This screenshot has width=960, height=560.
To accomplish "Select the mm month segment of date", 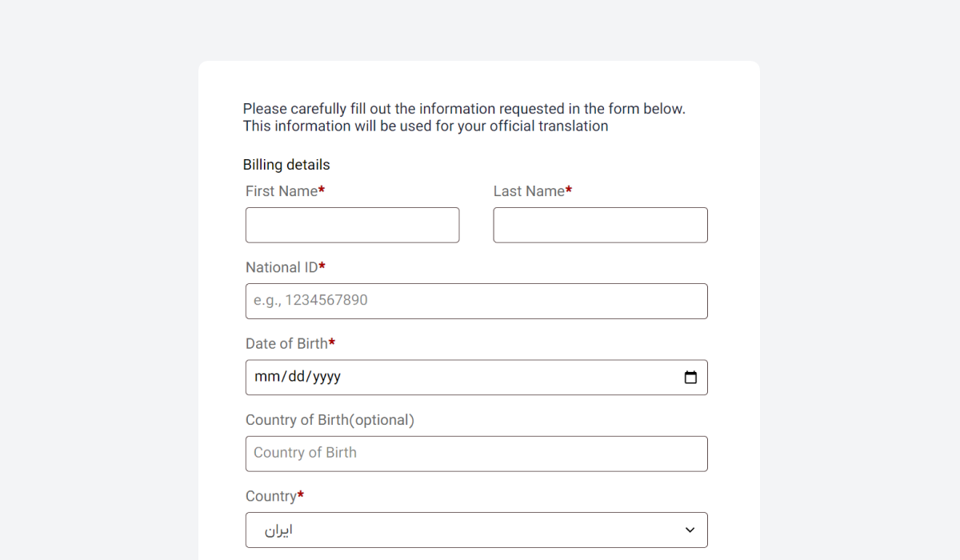I will pyautogui.click(x=268, y=377).
